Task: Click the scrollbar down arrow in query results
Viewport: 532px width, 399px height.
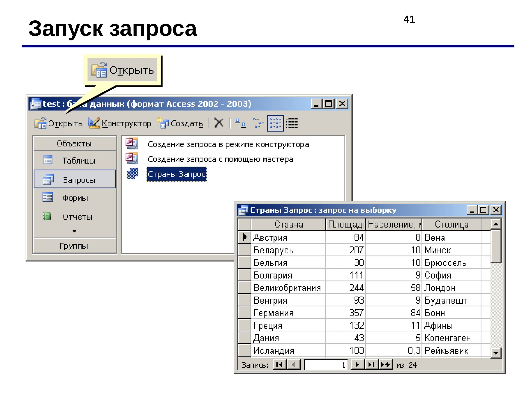Action: [x=495, y=353]
